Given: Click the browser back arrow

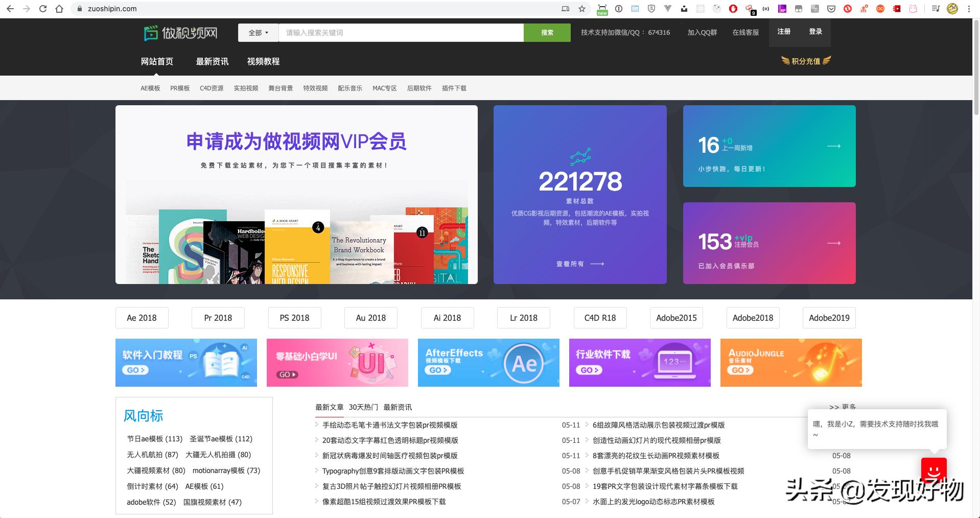Looking at the screenshot, I should [10, 9].
